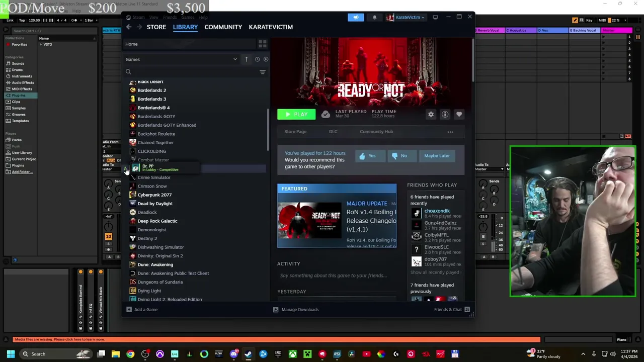Toggle the Key mapping mode in Ableton
Viewport: 644px width, 362px height.
click(x=589, y=20)
